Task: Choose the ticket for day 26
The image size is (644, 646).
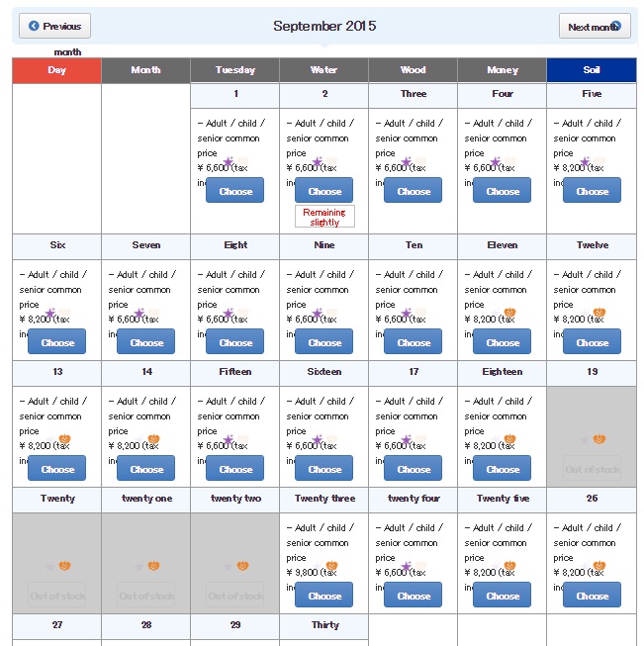Action: point(592,595)
